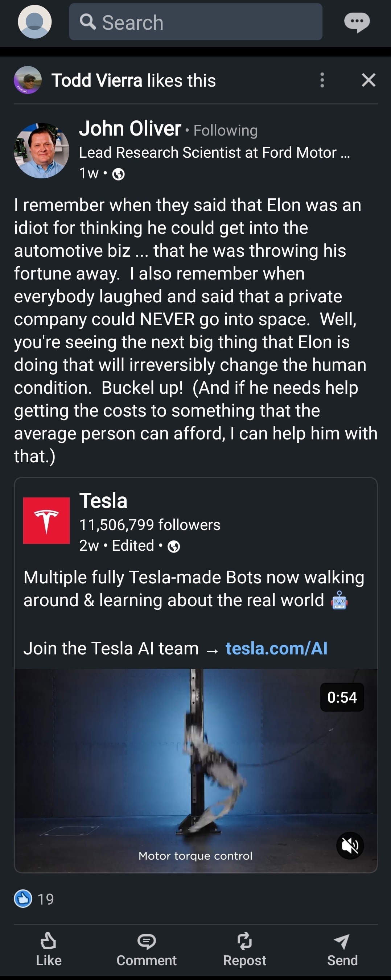Click the Search input field
This screenshot has height=980, width=391.
click(x=196, y=22)
